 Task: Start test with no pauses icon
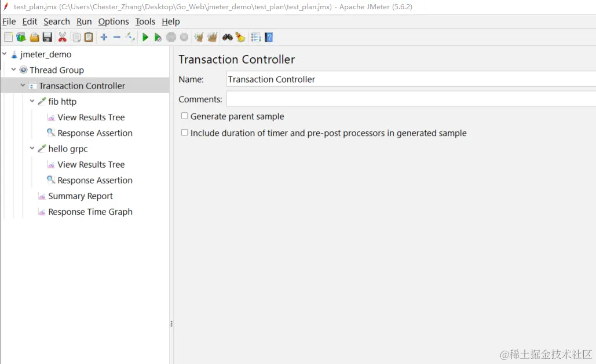[x=158, y=37]
